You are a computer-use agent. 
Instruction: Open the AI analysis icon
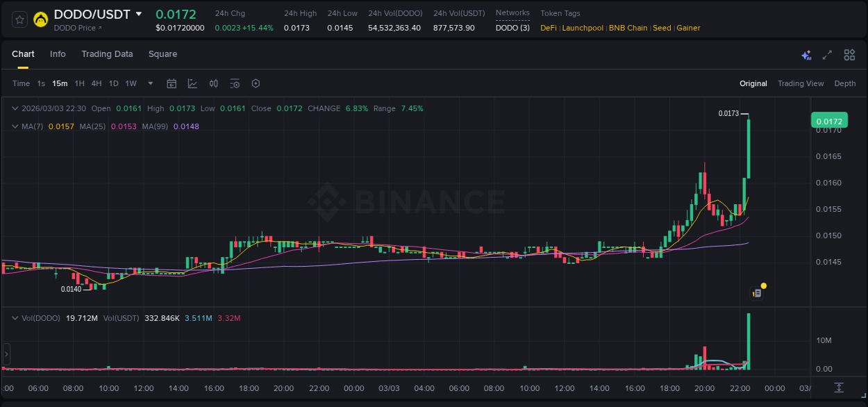pyautogui.click(x=806, y=54)
